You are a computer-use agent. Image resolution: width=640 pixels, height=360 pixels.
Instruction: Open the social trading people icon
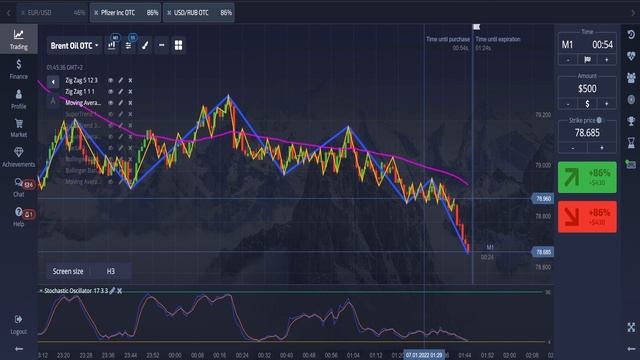coord(631,78)
